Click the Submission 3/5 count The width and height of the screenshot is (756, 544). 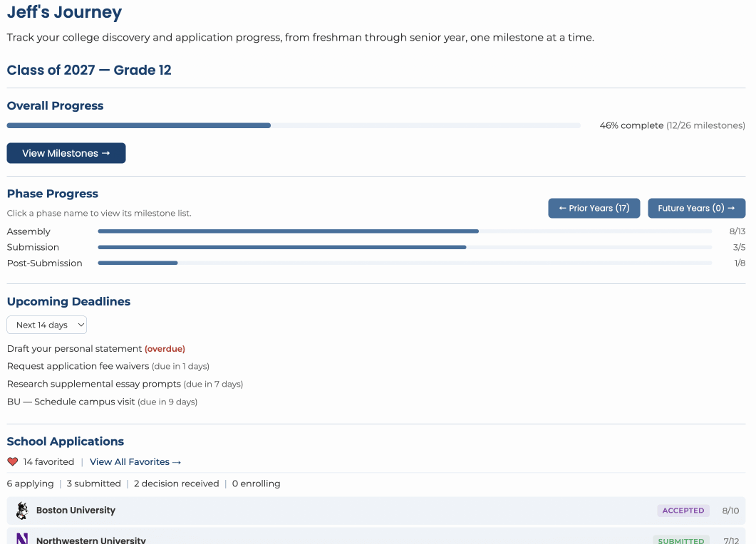coord(739,247)
